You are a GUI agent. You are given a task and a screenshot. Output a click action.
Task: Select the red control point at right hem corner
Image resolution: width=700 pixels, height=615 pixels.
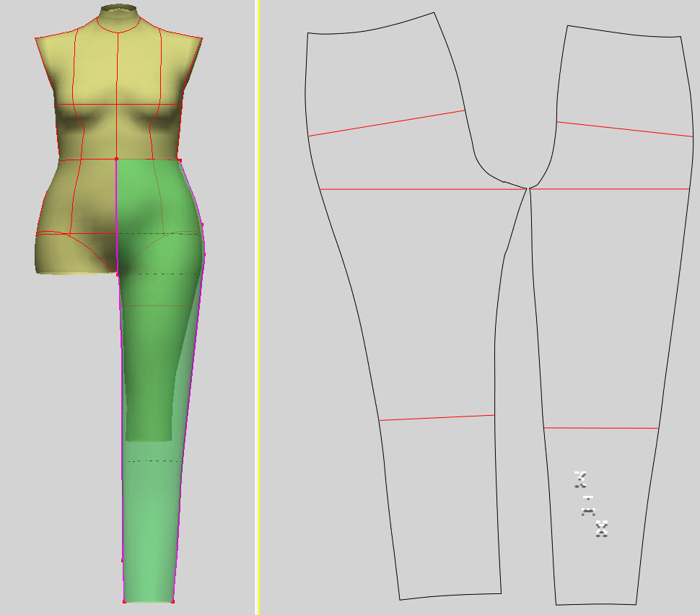(x=172, y=601)
